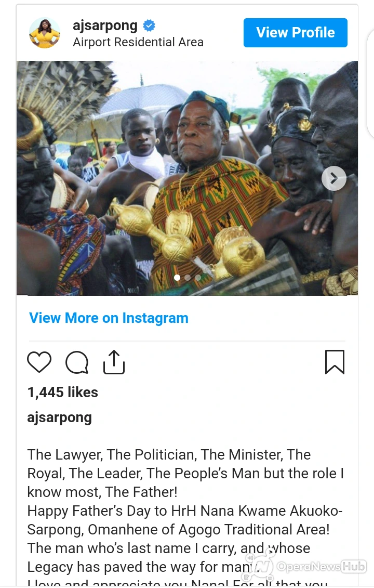Select the first carousel dot
This screenshot has width=374, height=588.
[177, 278]
